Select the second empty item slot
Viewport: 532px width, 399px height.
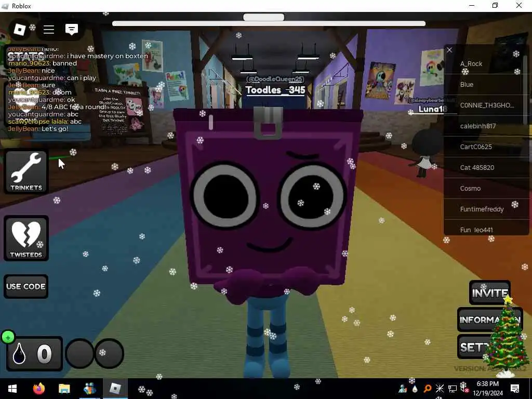109,353
